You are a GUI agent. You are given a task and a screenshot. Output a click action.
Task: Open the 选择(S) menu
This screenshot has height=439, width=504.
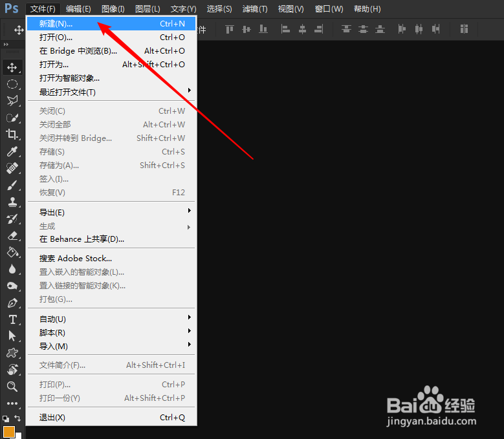pyautogui.click(x=219, y=8)
